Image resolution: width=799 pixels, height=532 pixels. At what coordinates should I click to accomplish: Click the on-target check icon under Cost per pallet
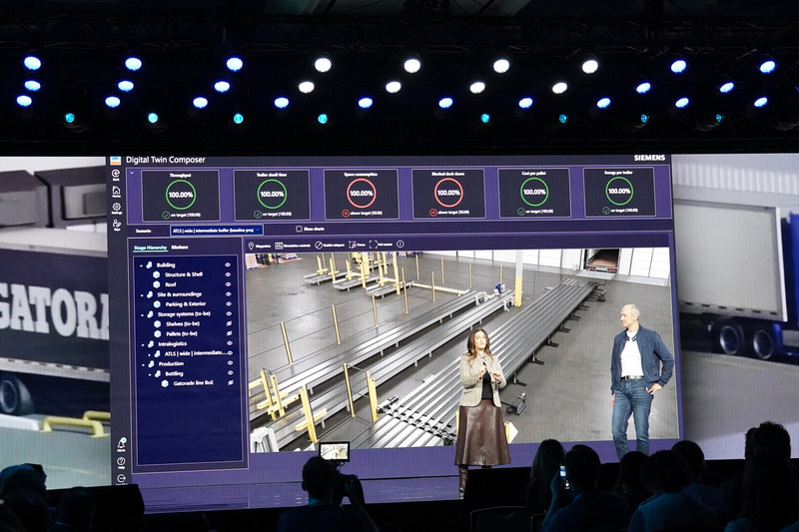tap(521, 212)
